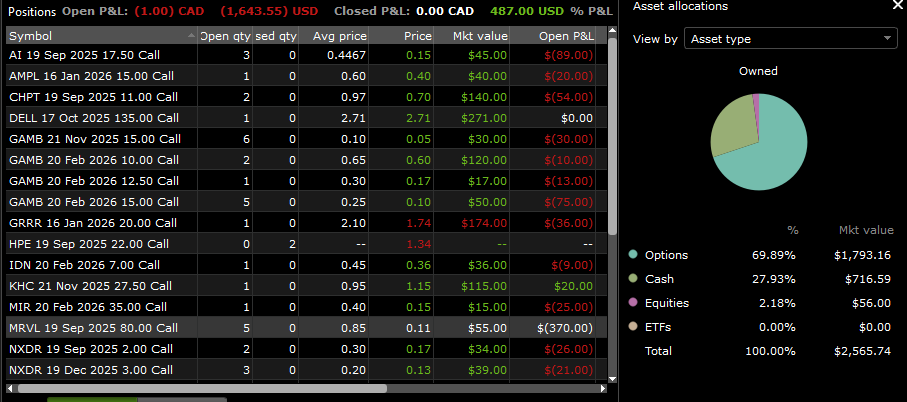Select AMPL 16 Jan 2026 15.00 Call row
Image resolution: width=907 pixels, height=402 pixels.
pyautogui.click(x=307, y=76)
